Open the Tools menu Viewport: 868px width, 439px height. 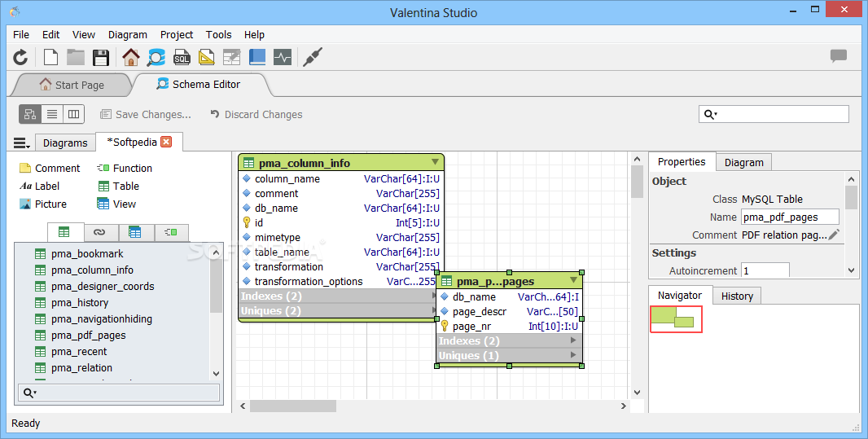click(x=219, y=34)
